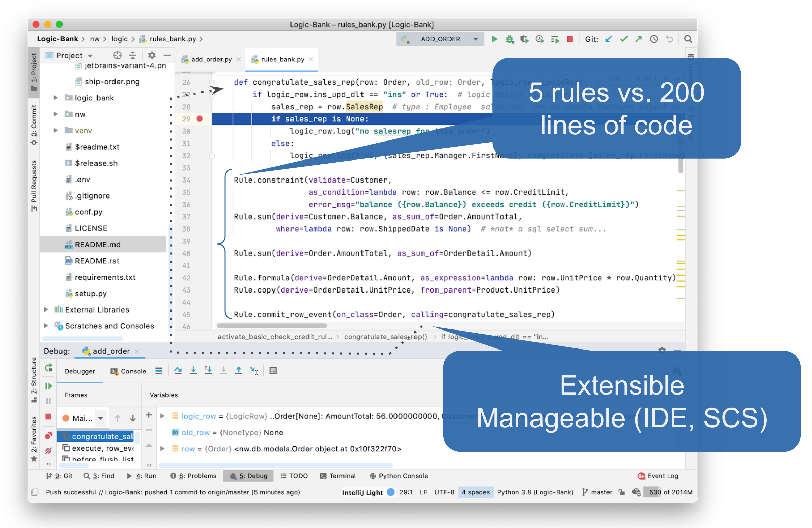Toggle read-only lock icon in status bar
The image size is (812, 528).
pyautogui.click(x=622, y=492)
